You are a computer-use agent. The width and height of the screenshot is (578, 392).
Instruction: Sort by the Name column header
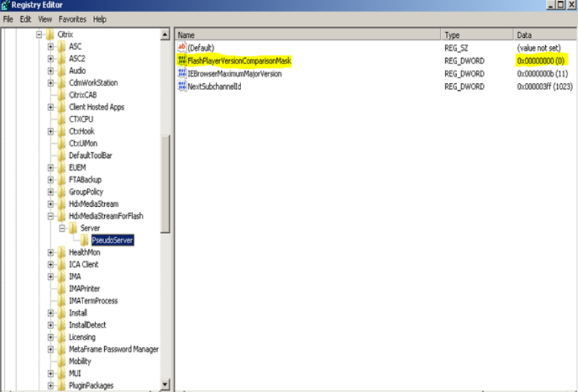308,35
